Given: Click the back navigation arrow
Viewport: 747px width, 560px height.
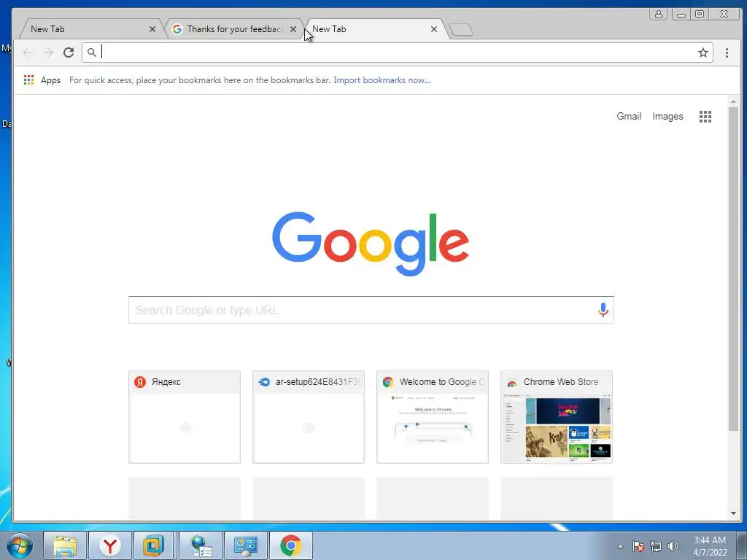Looking at the screenshot, I should [28, 52].
